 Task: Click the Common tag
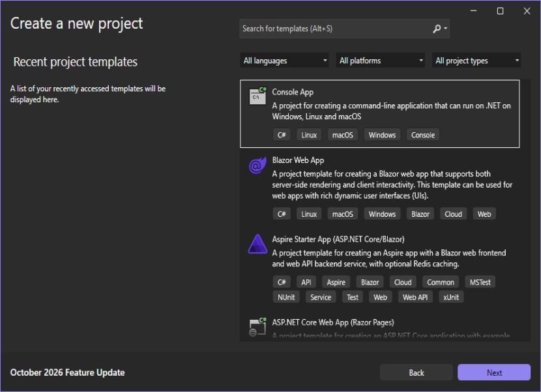[x=441, y=283]
